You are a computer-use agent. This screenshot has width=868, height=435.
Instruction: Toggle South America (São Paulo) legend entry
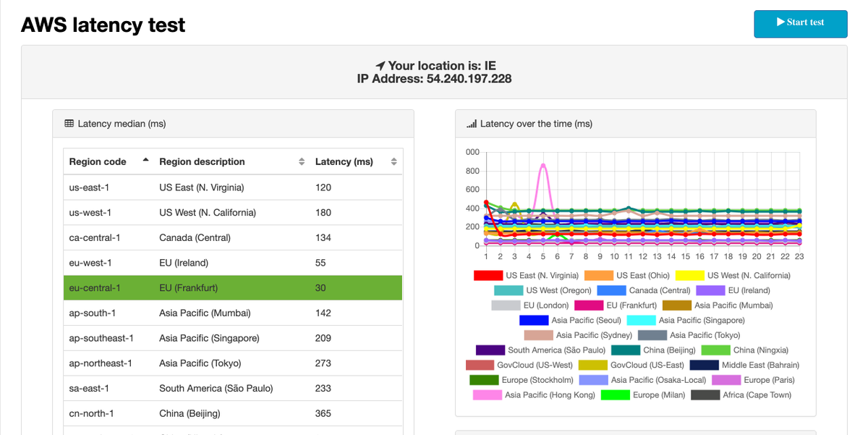click(x=541, y=350)
